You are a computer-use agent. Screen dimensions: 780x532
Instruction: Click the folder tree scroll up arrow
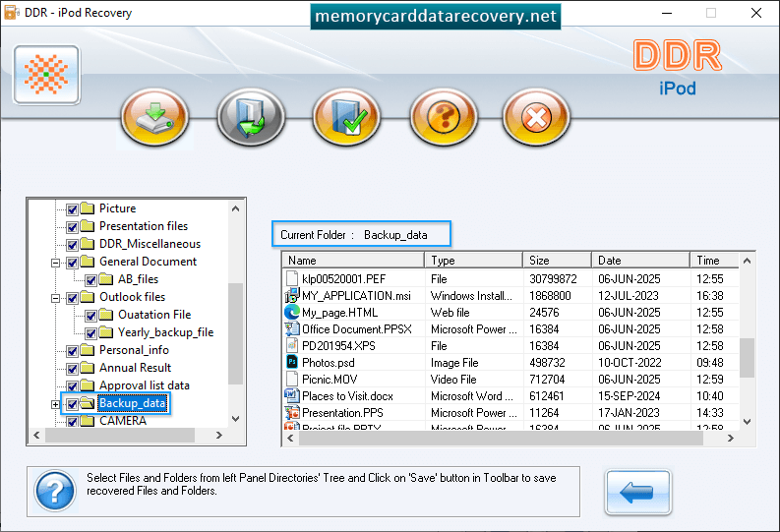pyautogui.click(x=236, y=208)
